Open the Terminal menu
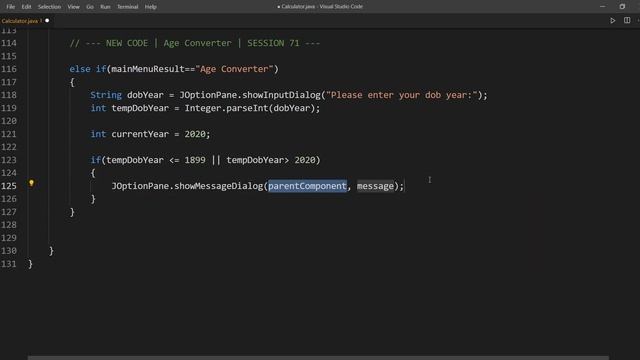Viewport: 640px width, 360px height. point(127,7)
